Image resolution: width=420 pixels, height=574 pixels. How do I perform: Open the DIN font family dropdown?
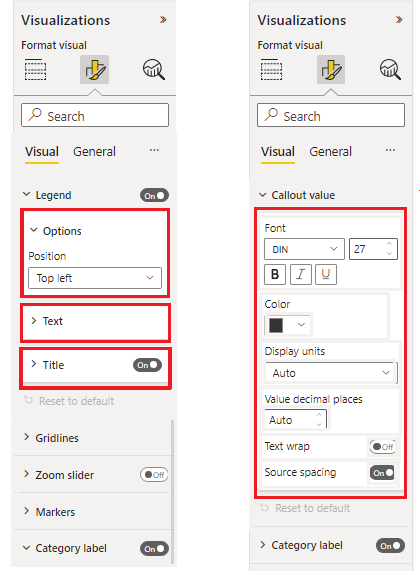point(304,249)
